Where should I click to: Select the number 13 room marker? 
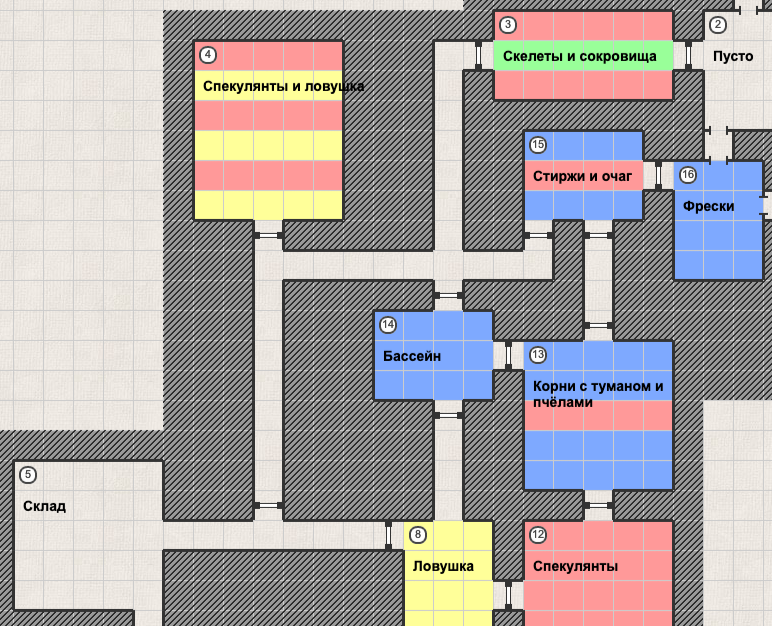click(538, 355)
